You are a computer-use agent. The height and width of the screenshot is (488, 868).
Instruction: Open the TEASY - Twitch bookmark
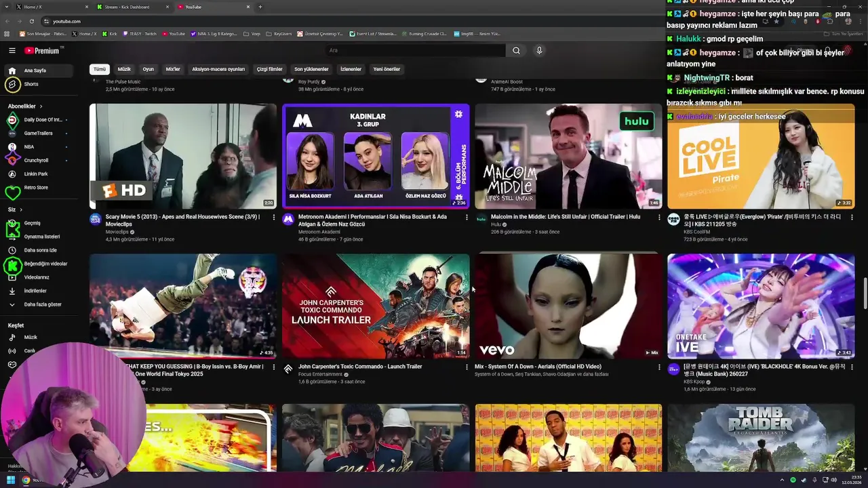pyautogui.click(x=140, y=33)
